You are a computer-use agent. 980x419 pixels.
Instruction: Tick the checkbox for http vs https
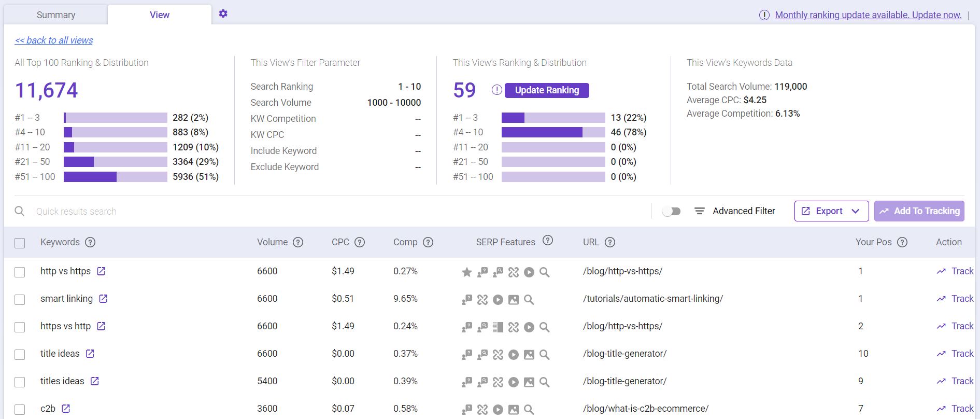point(20,272)
